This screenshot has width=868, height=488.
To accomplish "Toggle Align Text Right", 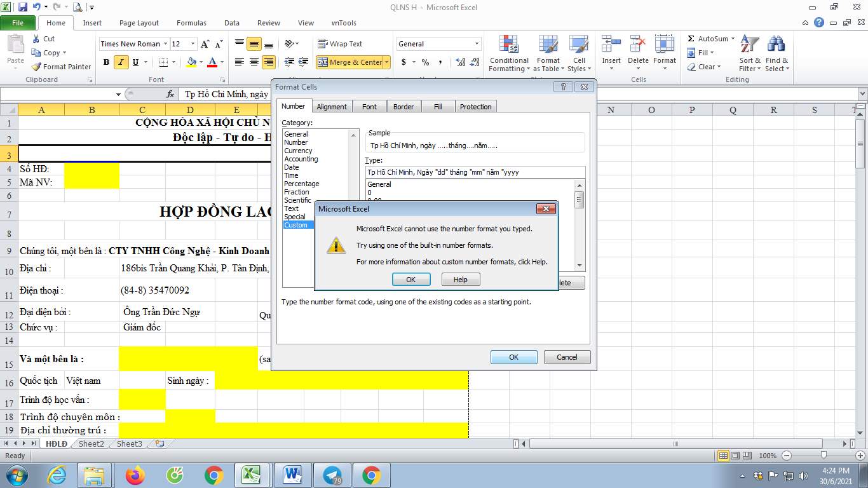I will pos(269,62).
